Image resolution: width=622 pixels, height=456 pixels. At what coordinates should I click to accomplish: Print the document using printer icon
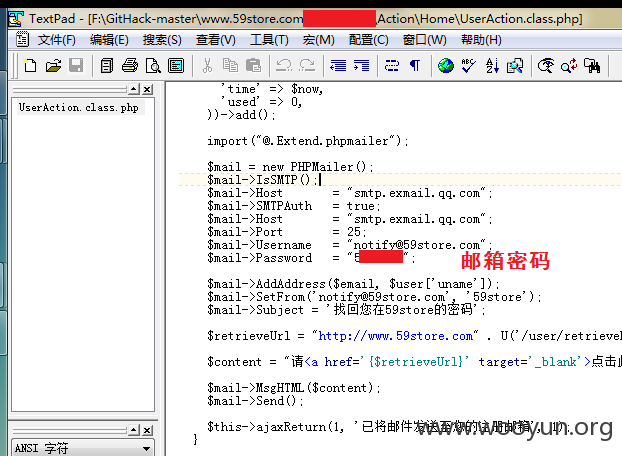click(130, 65)
